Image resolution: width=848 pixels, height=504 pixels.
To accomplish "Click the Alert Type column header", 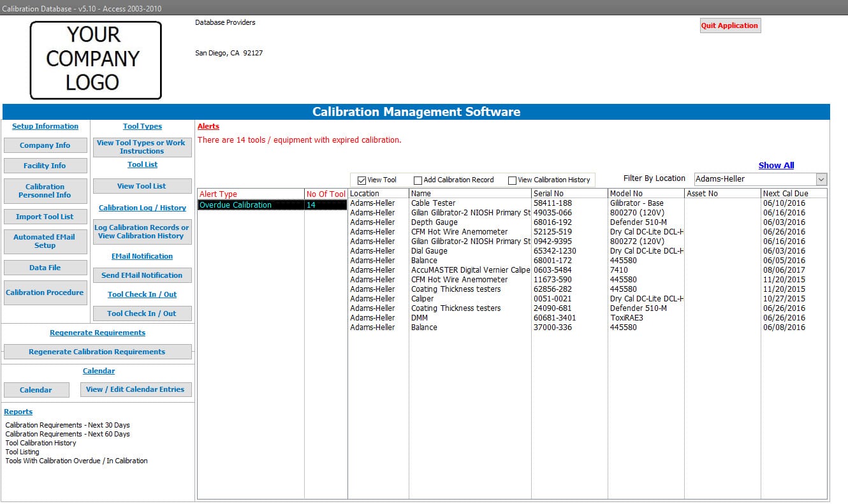I will point(251,194).
